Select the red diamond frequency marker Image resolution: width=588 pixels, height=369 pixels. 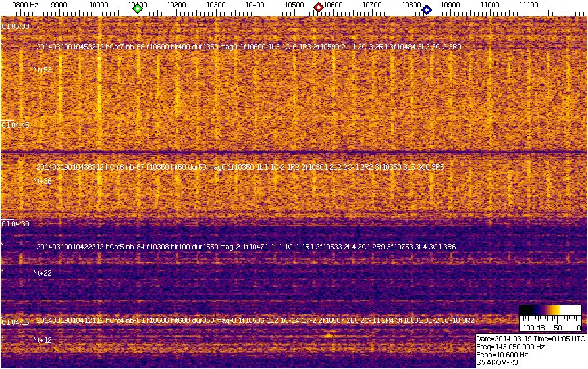pos(319,8)
